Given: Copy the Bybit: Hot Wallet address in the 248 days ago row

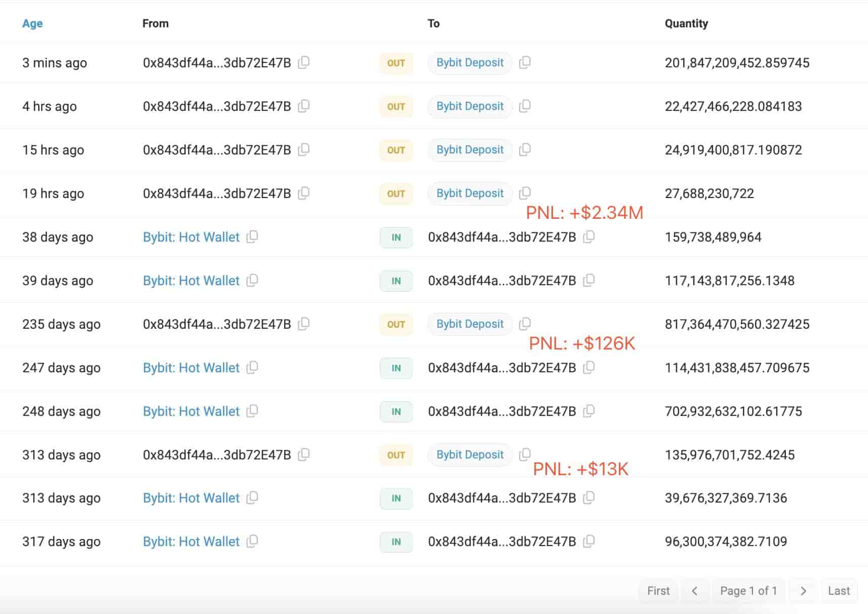Looking at the screenshot, I should (x=253, y=411).
